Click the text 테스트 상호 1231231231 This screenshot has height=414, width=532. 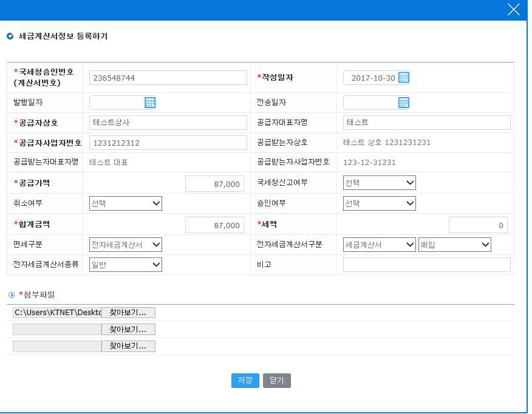point(387,143)
